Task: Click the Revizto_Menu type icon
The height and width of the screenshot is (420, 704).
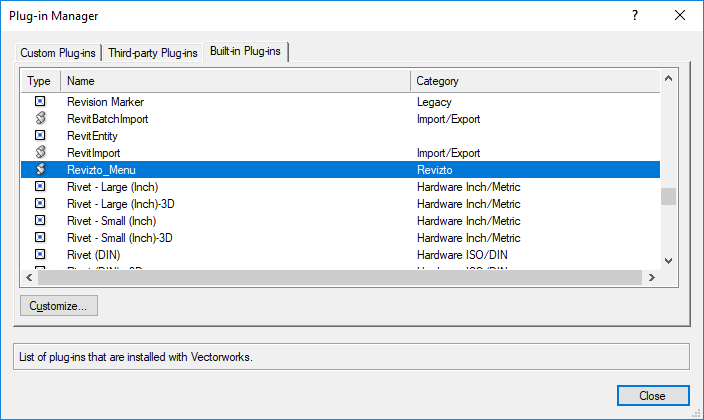Action: (x=40, y=170)
